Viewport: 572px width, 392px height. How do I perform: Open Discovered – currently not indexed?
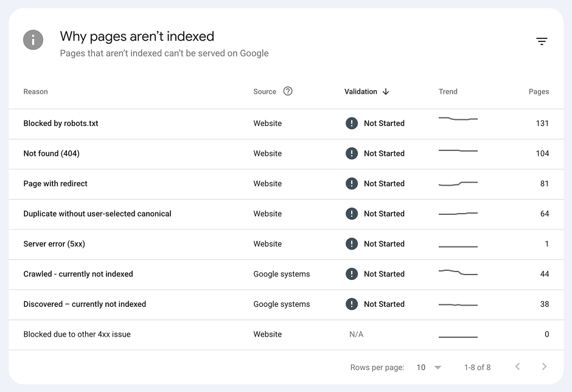pyautogui.click(x=286, y=305)
